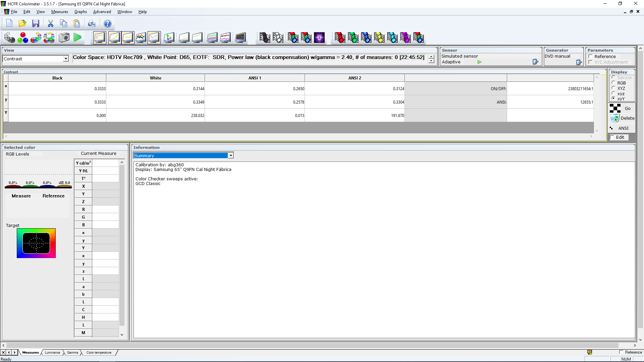
Task: Click the blue help question mark icon
Action: tap(107, 23)
